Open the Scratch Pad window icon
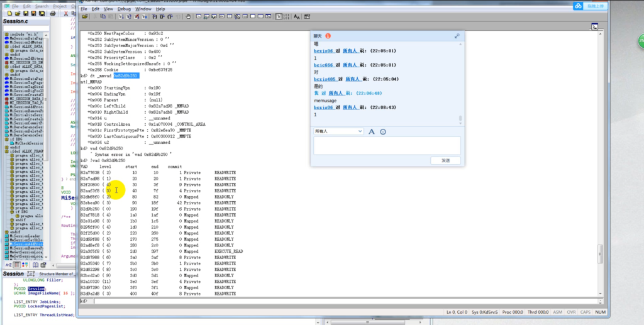 tap(253, 16)
